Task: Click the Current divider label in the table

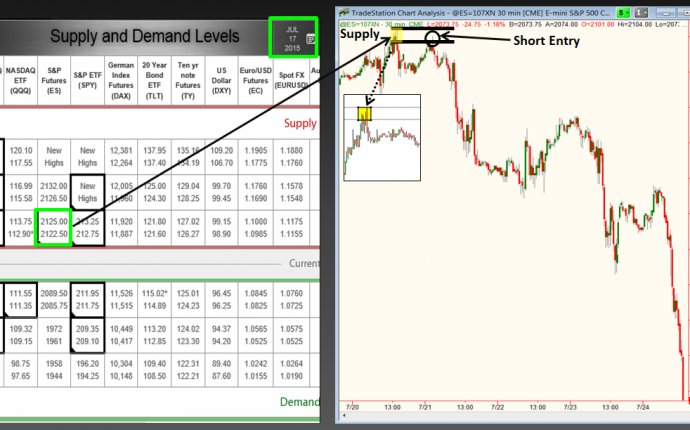Action: pyautogui.click(x=304, y=263)
